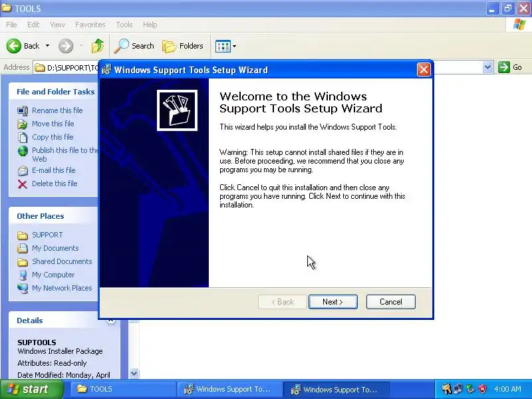Cancel the Support Tools installation
This screenshot has width=532, height=399.
pos(390,302)
